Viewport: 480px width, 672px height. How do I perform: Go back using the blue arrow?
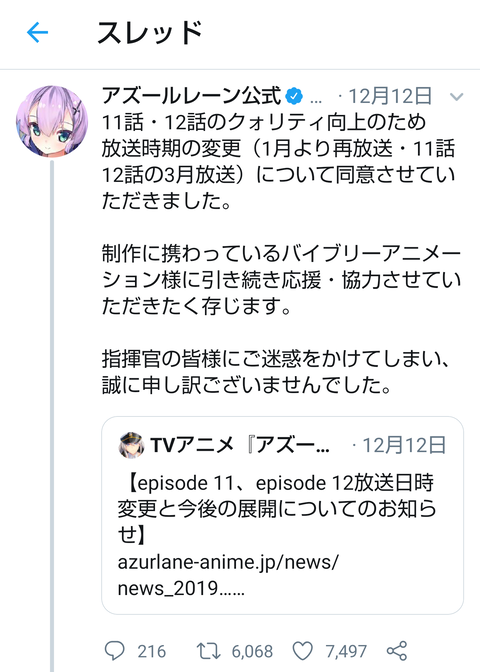pyautogui.click(x=37, y=33)
